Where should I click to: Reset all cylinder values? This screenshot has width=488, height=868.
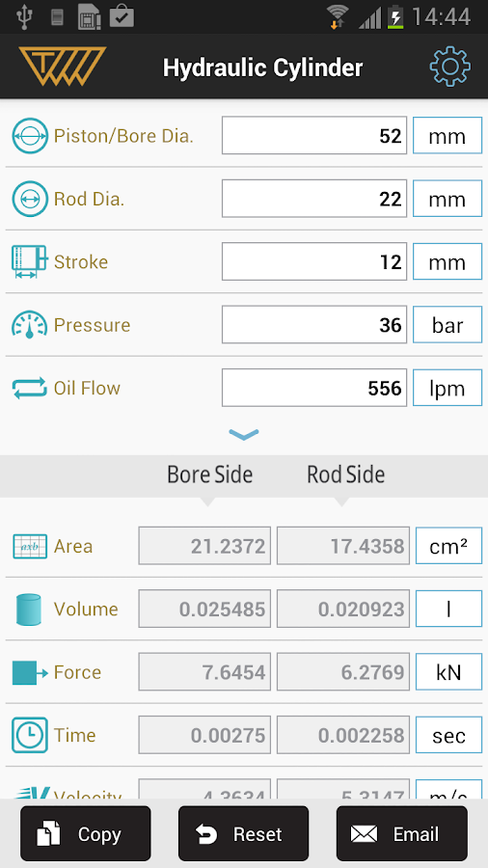tap(243, 833)
